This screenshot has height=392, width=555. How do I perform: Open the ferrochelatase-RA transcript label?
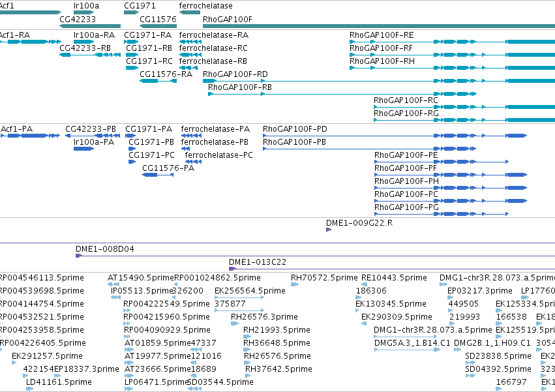[214, 35]
